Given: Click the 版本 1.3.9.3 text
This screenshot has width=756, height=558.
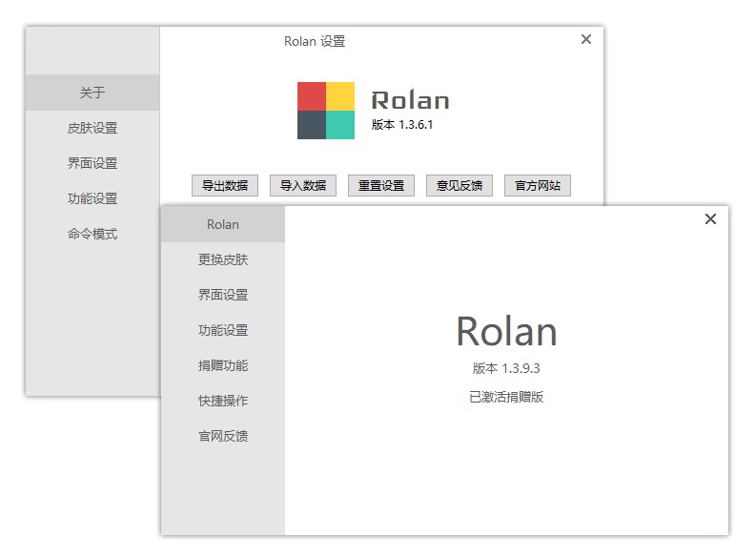Looking at the screenshot, I should point(506,368).
